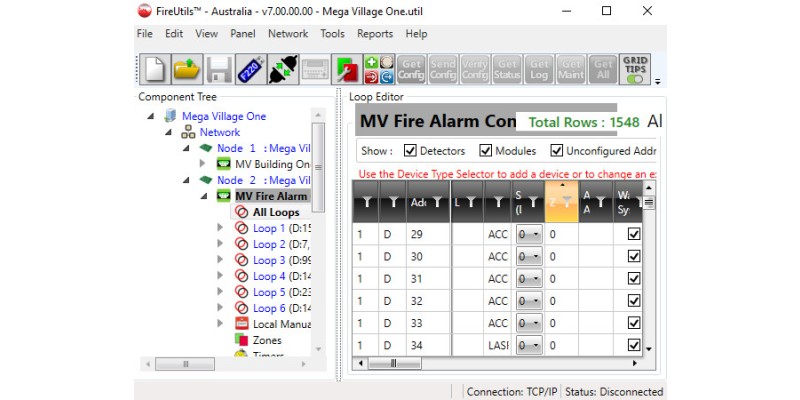
Task: Open the dropdown in address 31 row
Action: coord(529,279)
